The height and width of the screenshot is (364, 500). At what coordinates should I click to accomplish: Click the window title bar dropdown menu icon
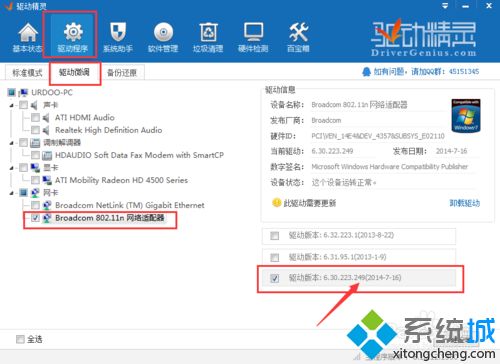[445, 6]
